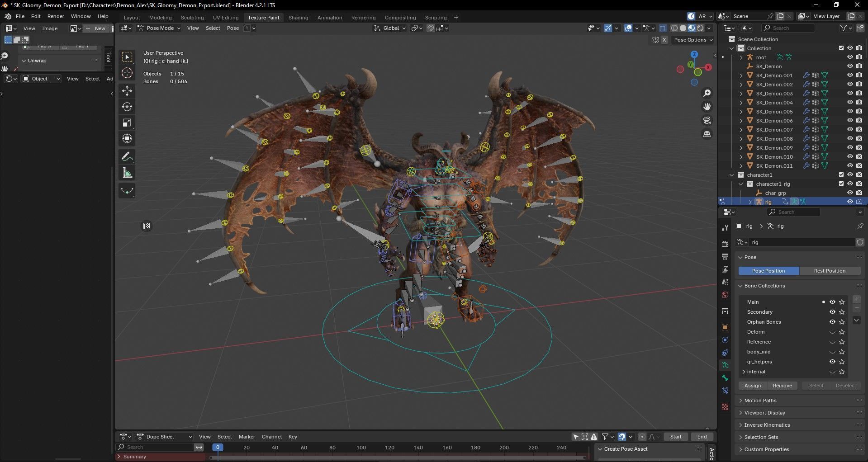The height and width of the screenshot is (462, 868).
Task: Open the View Layer properties tab icon
Action: 725,269
